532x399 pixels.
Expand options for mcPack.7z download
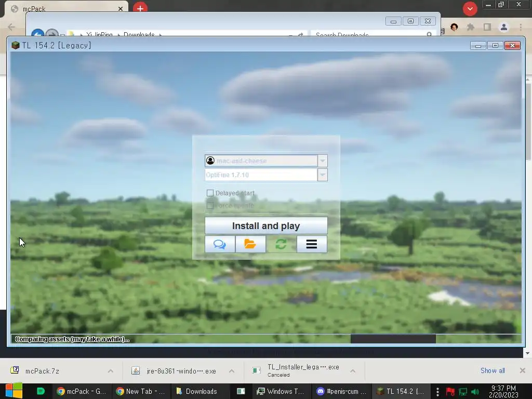pyautogui.click(x=111, y=371)
